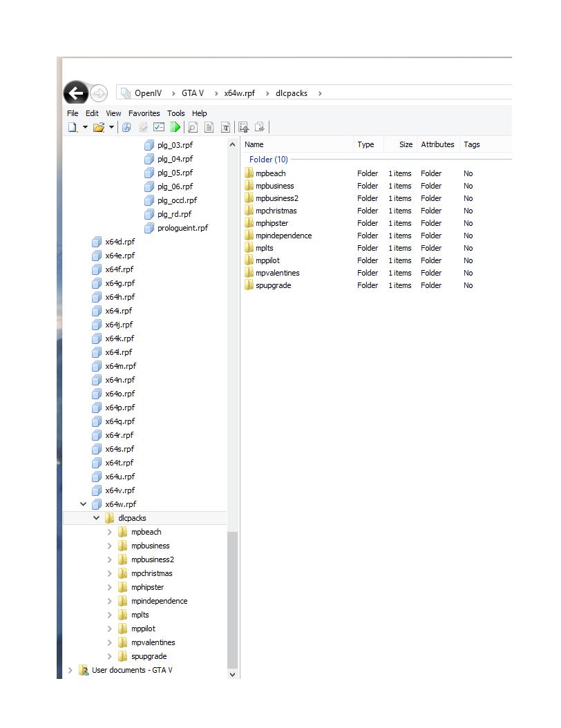Click x64w.rpf in the address breadcrumb
The image size is (561, 728).
pyautogui.click(x=240, y=93)
